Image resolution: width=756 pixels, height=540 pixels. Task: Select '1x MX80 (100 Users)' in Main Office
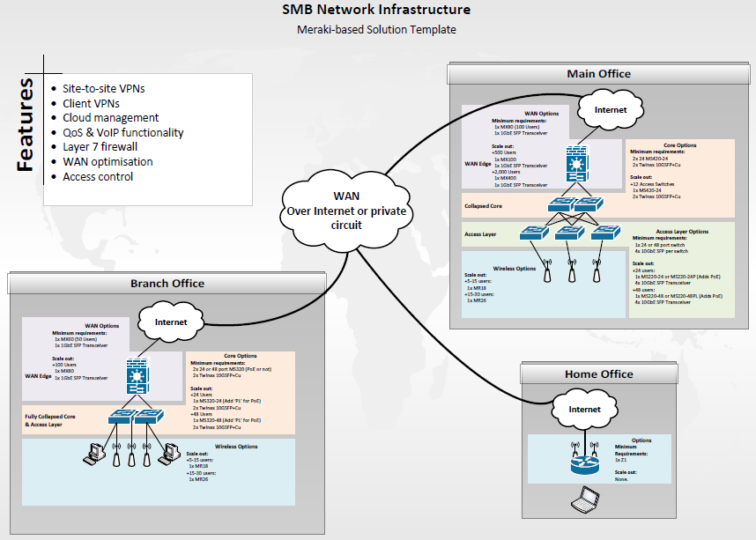pyautogui.click(x=516, y=127)
